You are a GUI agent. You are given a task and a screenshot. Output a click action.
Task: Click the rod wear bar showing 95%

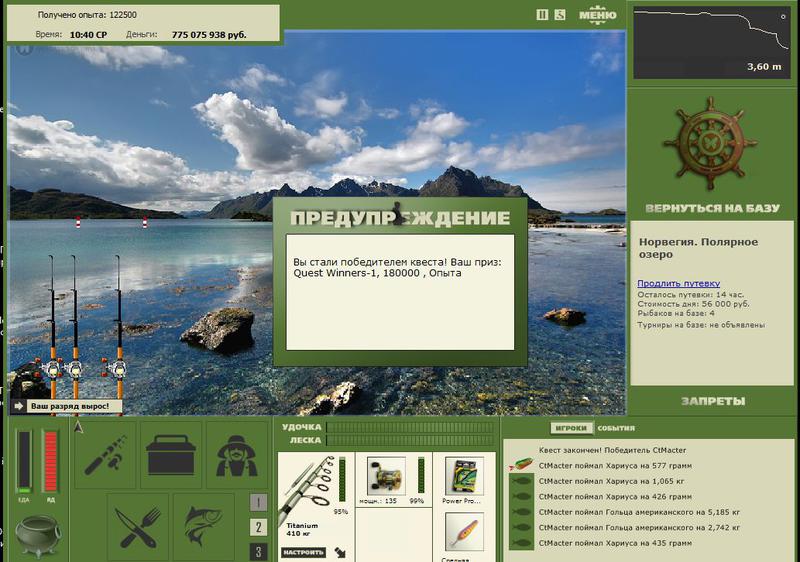pyautogui.click(x=342, y=479)
